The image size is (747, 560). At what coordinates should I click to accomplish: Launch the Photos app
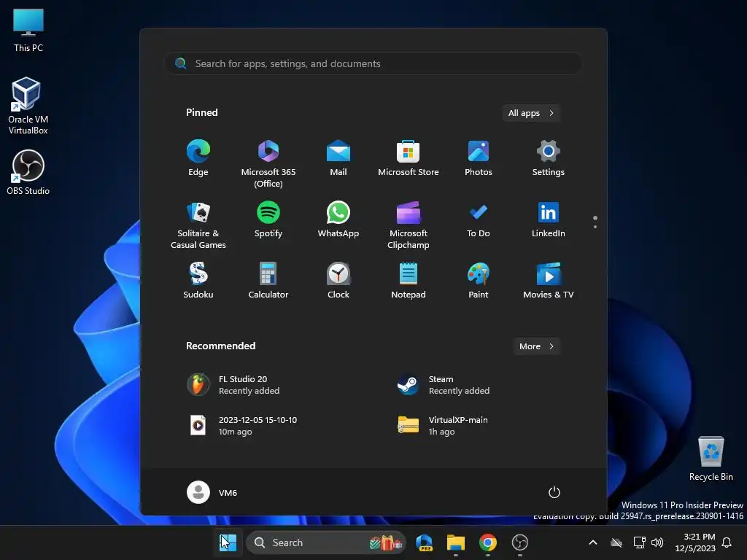click(x=479, y=158)
